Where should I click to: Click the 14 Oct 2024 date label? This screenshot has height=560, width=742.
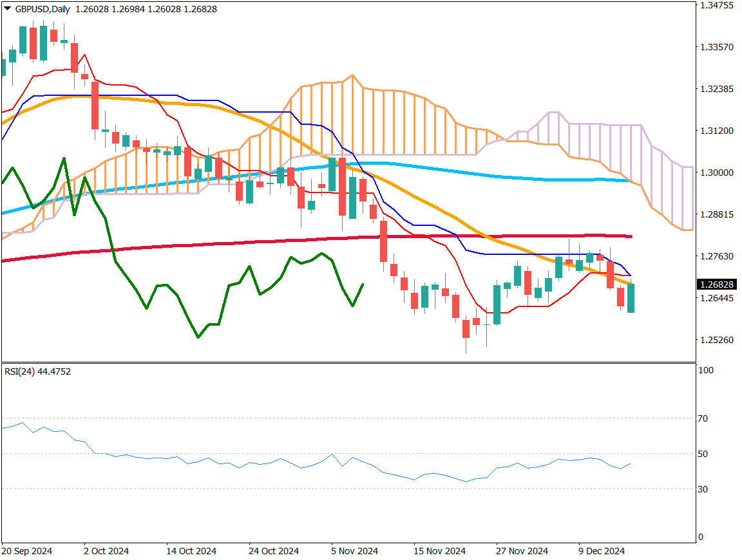tap(191, 552)
